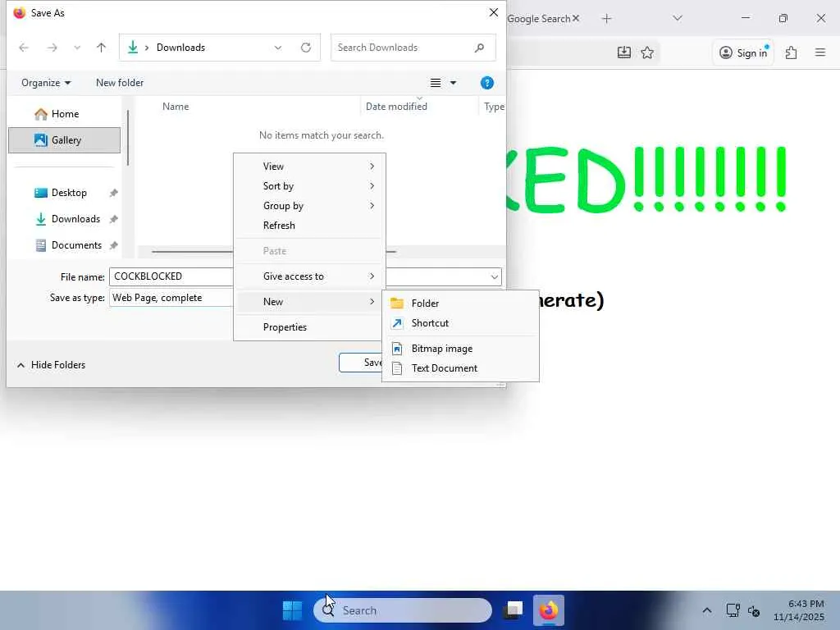Click the network status tray icon
840x630 pixels.
tap(733, 610)
